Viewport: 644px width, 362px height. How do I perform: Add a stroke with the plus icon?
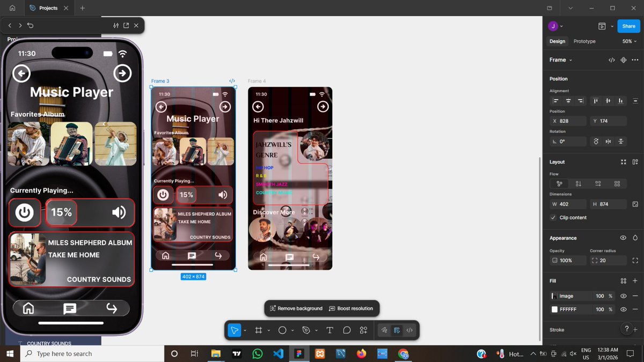coord(635,330)
